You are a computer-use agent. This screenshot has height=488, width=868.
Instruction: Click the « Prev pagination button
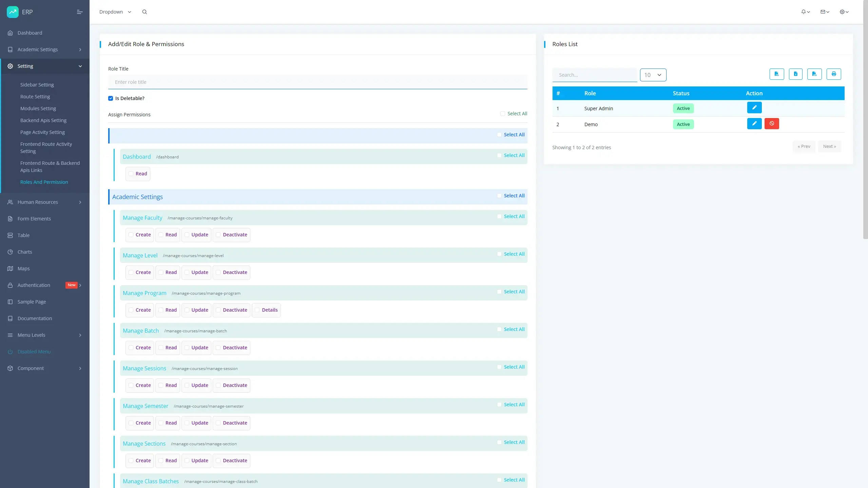(x=804, y=147)
